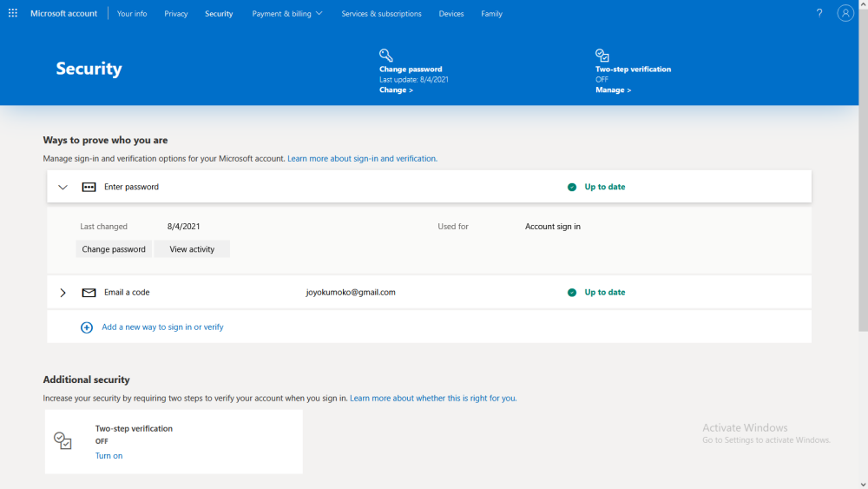Click Manage > under Two-step verification
Viewport: 868px width, 489px height.
pyautogui.click(x=613, y=89)
